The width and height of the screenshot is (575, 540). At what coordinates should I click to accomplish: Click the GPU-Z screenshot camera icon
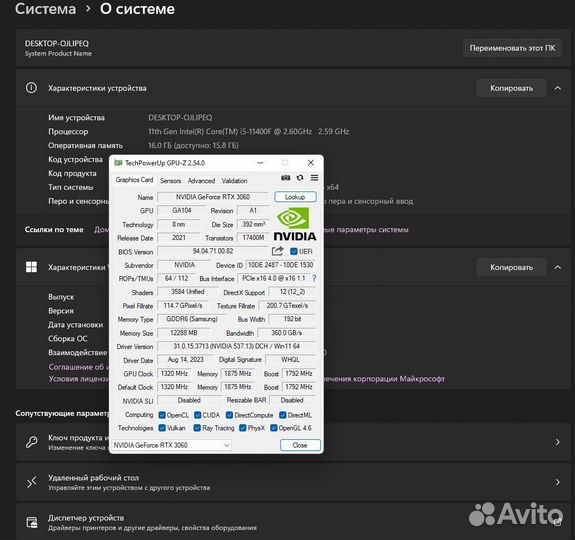[285, 178]
